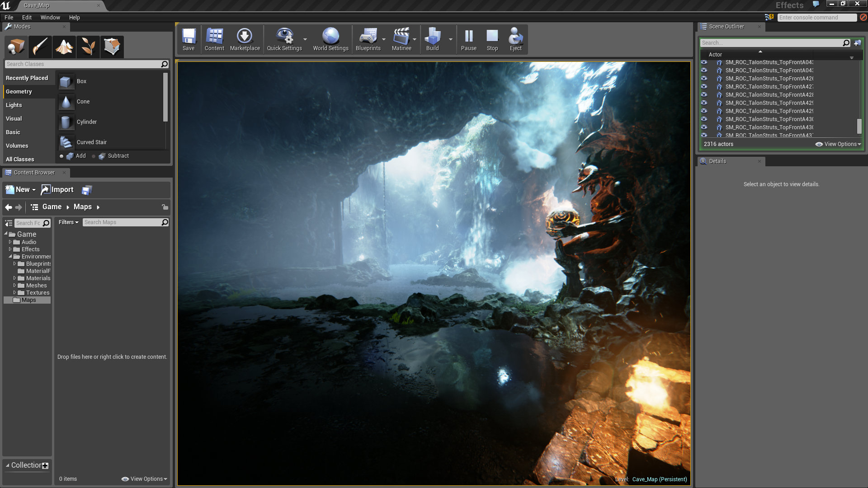Viewport: 868px width, 488px height.
Task: Open Content Browser View Options
Action: coord(144,479)
